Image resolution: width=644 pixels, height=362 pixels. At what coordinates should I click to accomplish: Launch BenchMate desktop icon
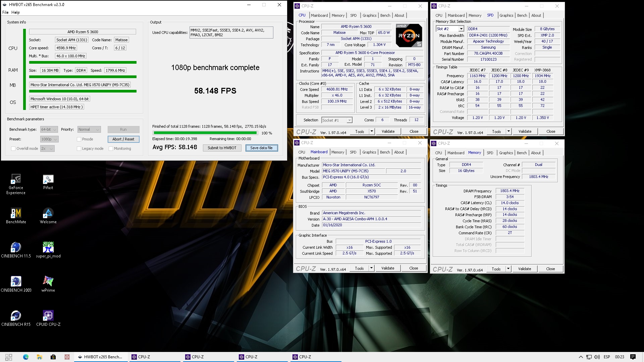16,216
